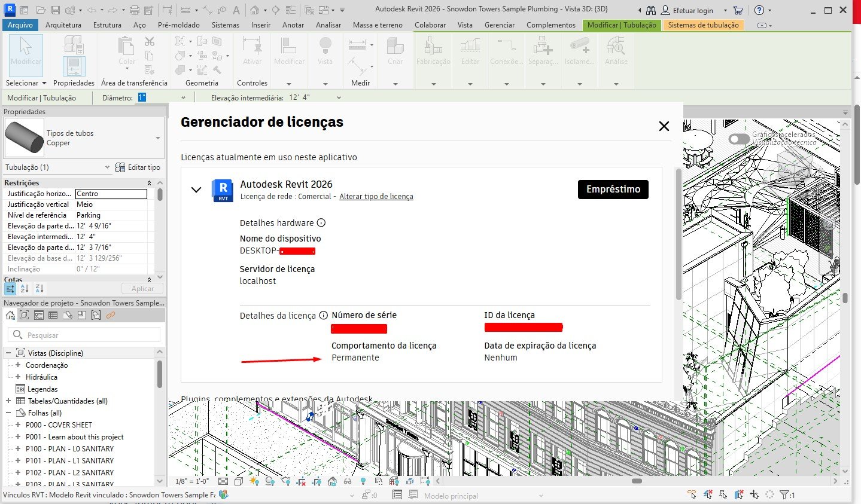
Task: Click the Pesquisar search field
Action: coord(85,335)
